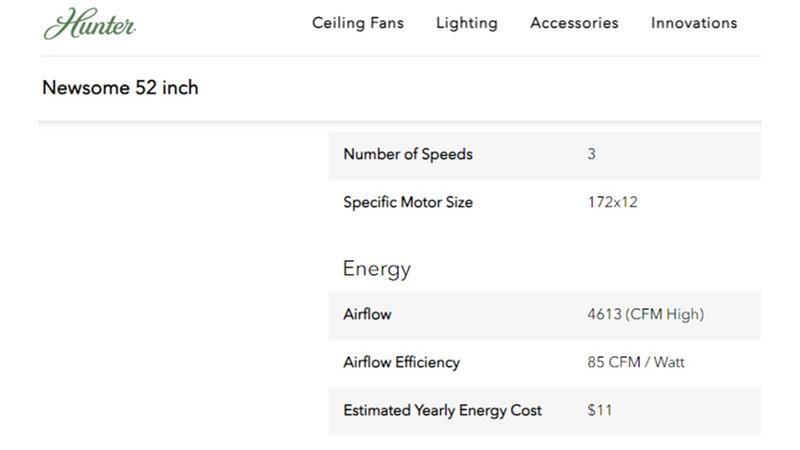Select the Estimated Yearly Energy Cost label
800x450 pixels.
coord(442,410)
